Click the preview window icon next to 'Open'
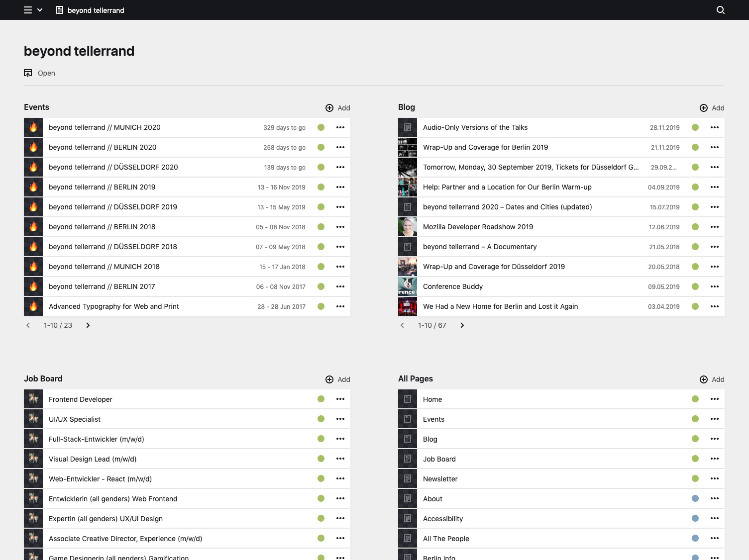The image size is (749, 560). 28,73
